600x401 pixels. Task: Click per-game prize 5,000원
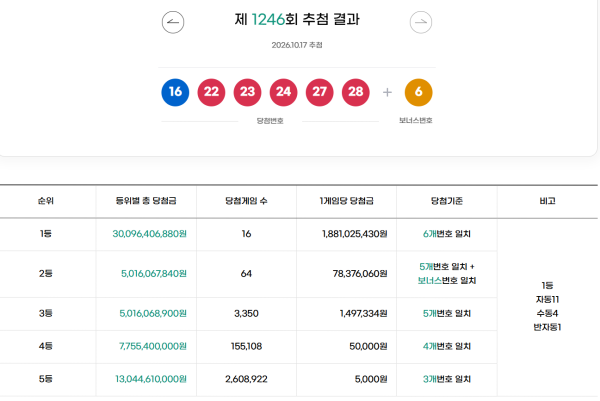(x=371, y=379)
